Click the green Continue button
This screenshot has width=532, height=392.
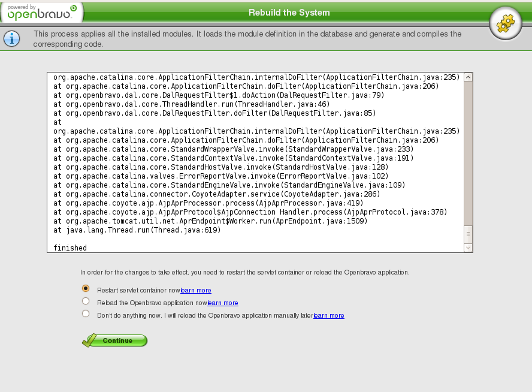point(114,340)
